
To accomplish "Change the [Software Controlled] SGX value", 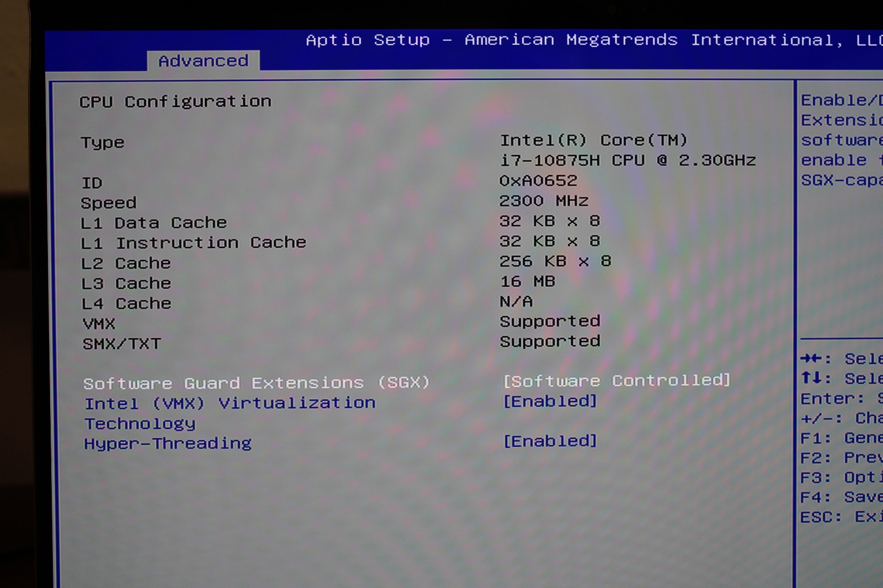I will (616, 381).
